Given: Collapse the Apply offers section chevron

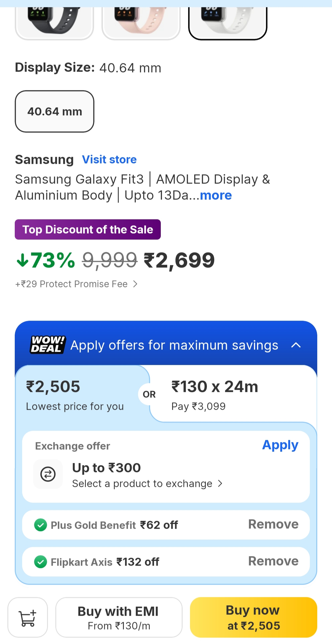Looking at the screenshot, I should tap(296, 345).
